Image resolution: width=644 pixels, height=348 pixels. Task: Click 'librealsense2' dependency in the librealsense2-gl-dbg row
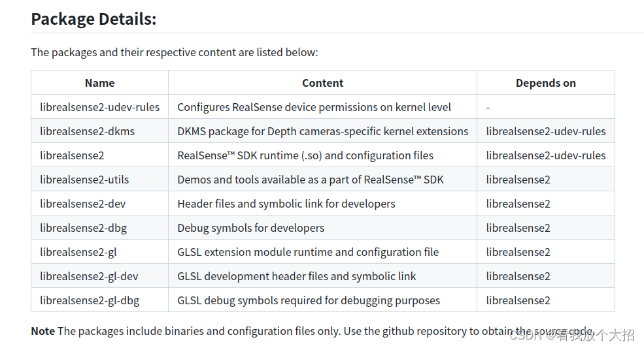[x=518, y=301]
